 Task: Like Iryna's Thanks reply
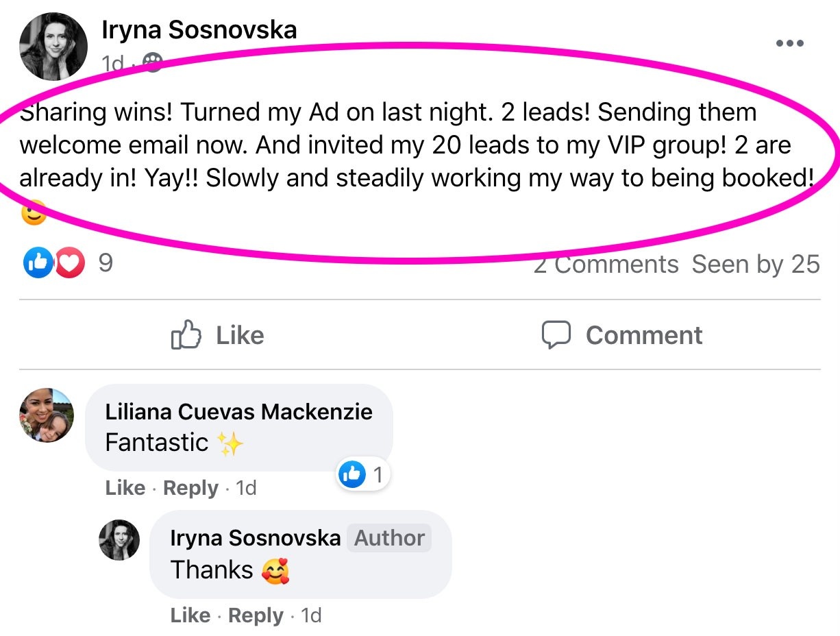(190, 615)
